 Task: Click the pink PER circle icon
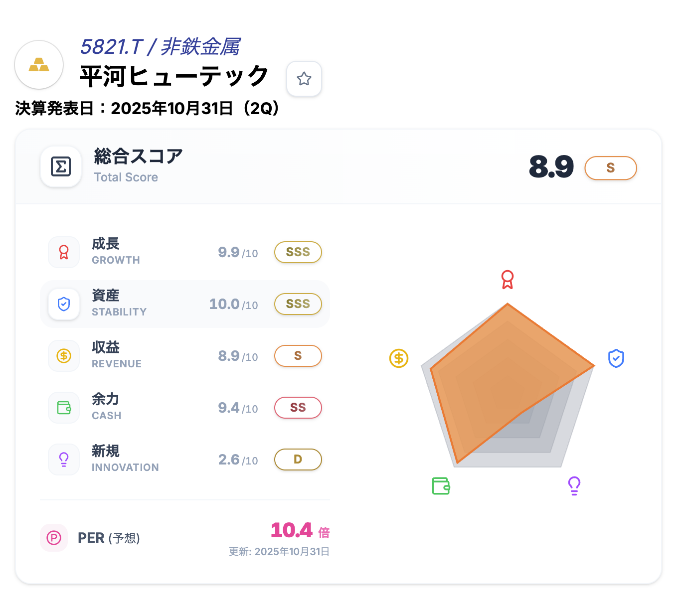point(54,538)
